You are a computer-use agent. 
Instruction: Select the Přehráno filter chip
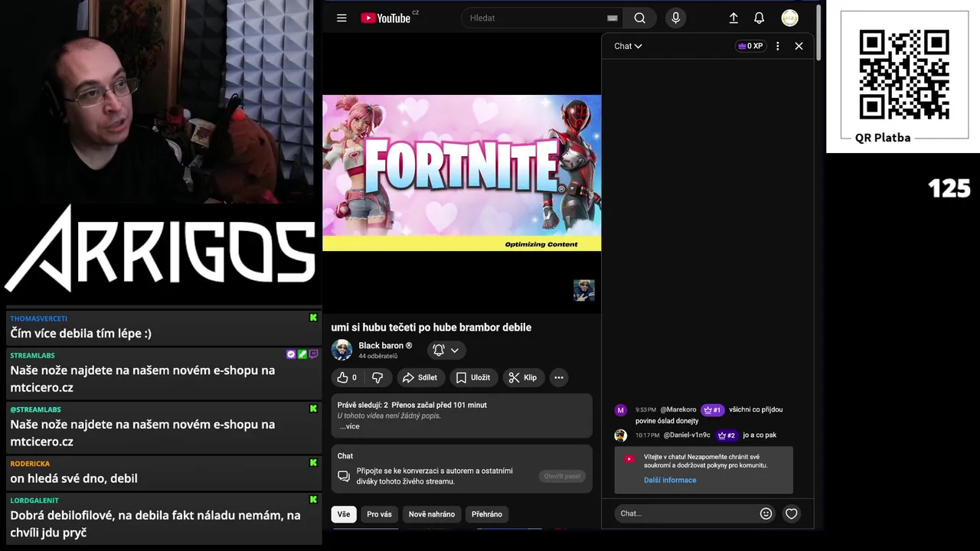tap(487, 514)
